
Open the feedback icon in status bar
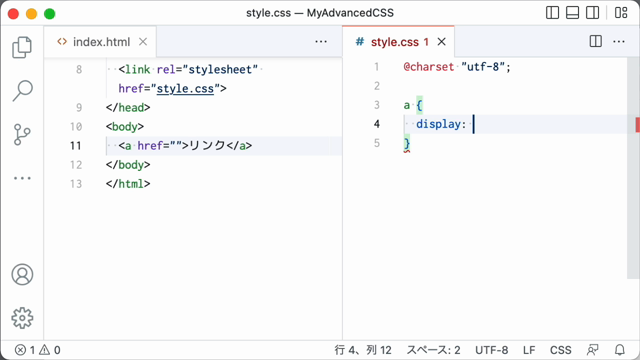click(x=592, y=350)
